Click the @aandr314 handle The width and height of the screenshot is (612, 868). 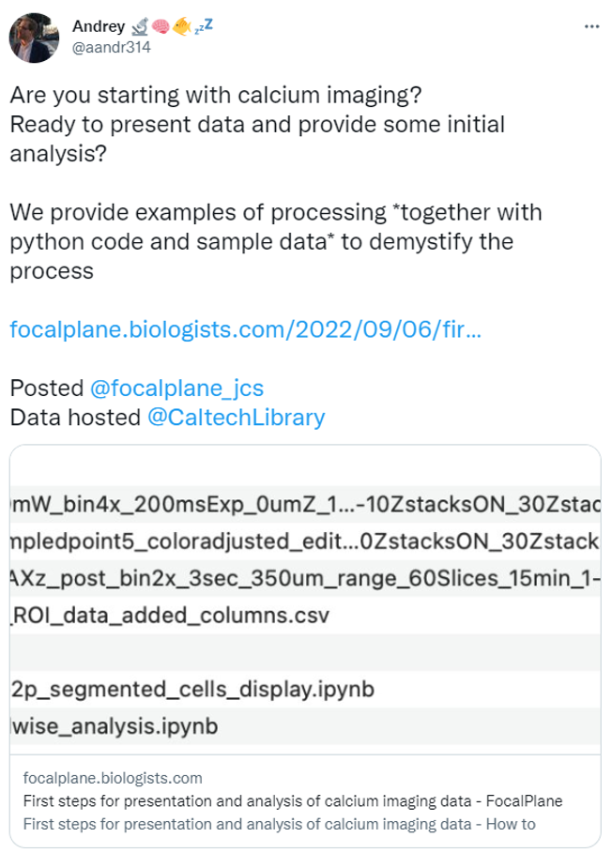coord(112,46)
